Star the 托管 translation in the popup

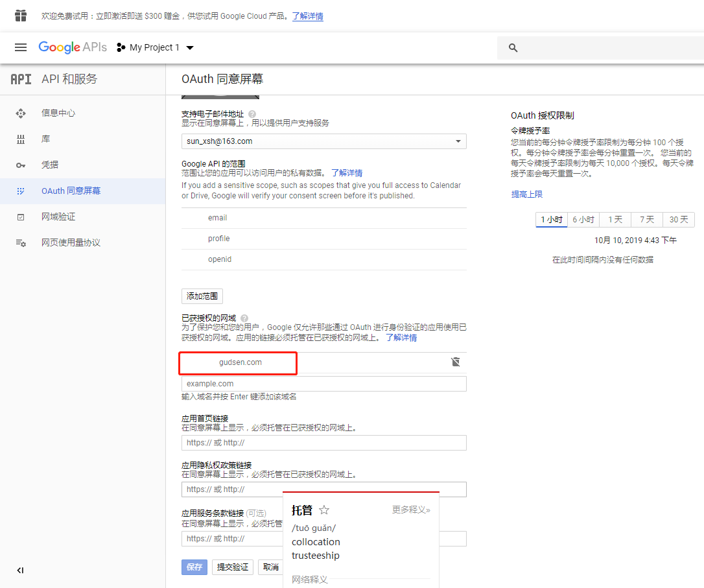pyautogui.click(x=323, y=510)
